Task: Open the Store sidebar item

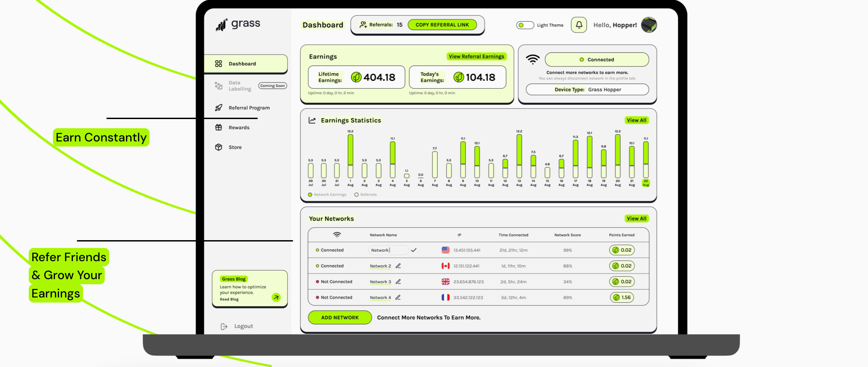Action: [235, 147]
